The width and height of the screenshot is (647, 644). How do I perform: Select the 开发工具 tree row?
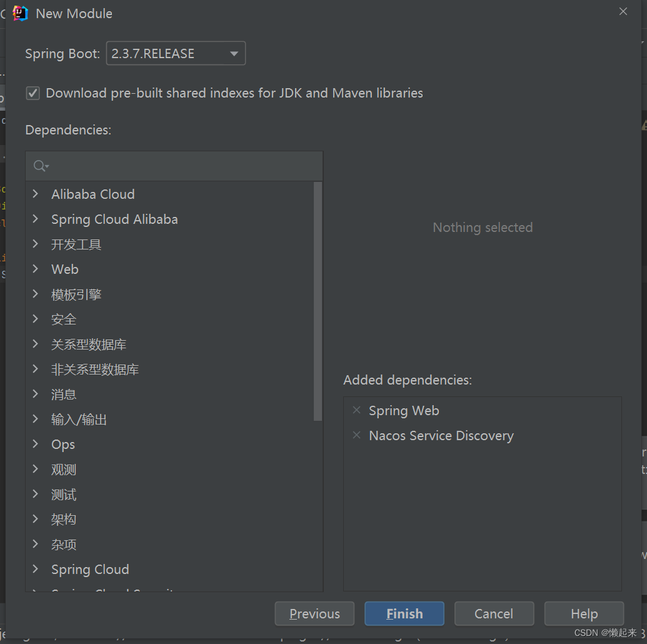169,244
